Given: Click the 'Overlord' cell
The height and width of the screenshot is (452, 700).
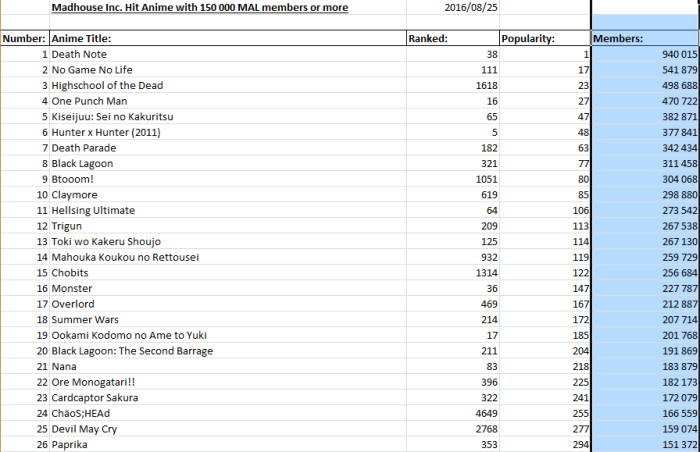Looking at the screenshot, I should (x=228, y=304).
